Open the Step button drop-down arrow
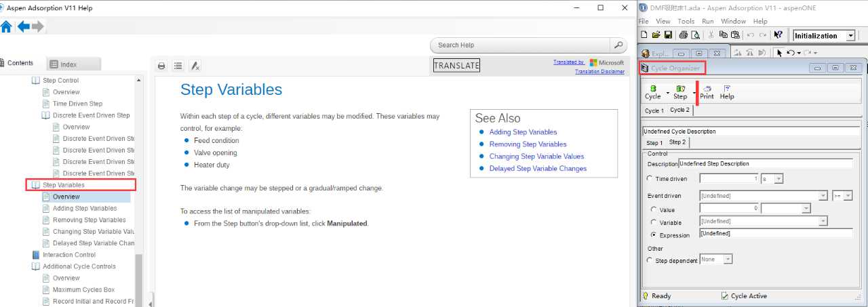 (694, 93)
